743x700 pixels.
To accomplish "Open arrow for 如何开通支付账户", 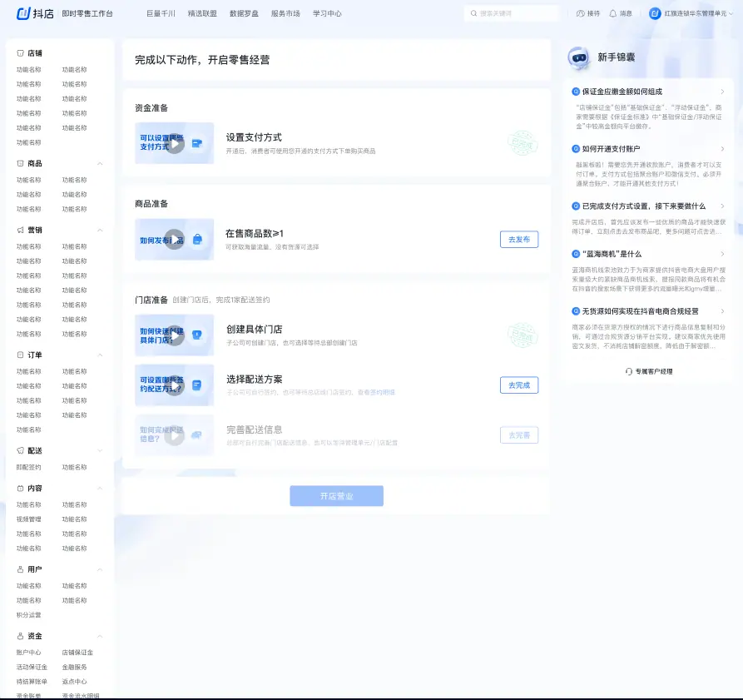I will click(722, 149).
